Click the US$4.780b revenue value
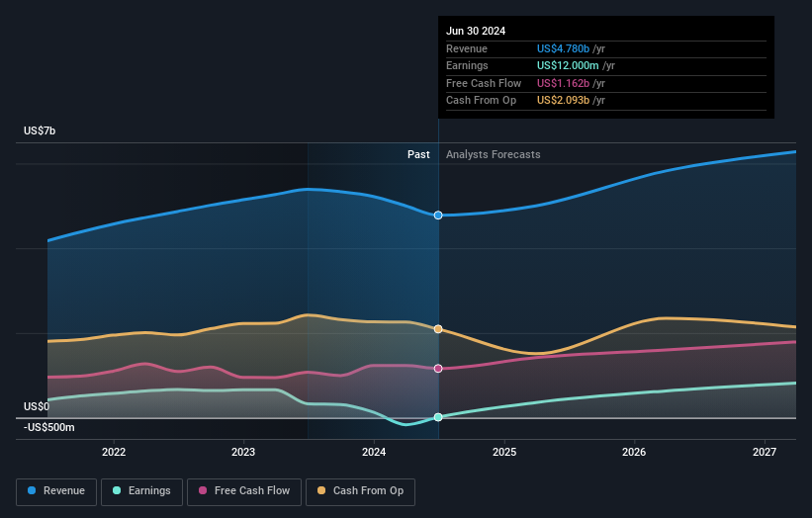 click(x=563, y=48)
